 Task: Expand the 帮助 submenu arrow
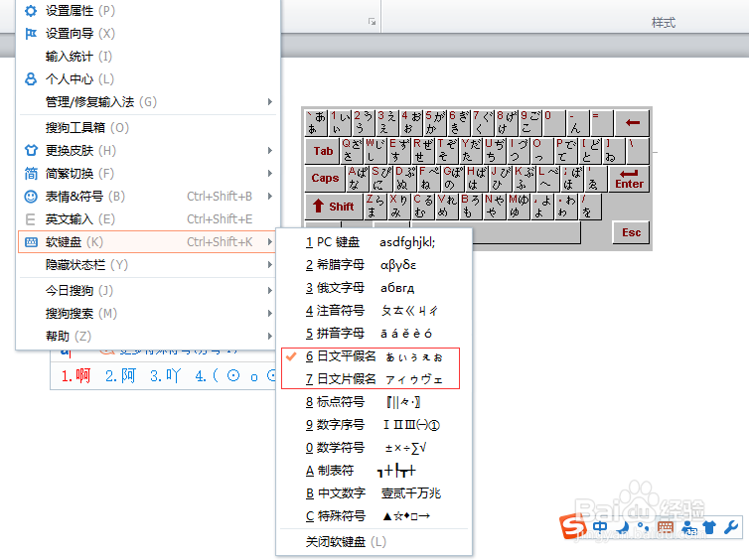tap(270, 336)
